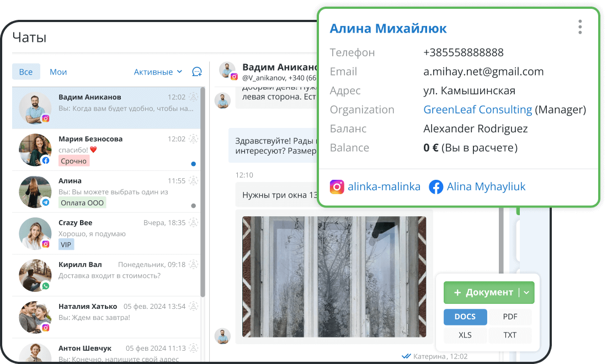The height and width of the screenshot is (364, 607).
Task: Open the window photo in the chat
Action: click(334, 277)
